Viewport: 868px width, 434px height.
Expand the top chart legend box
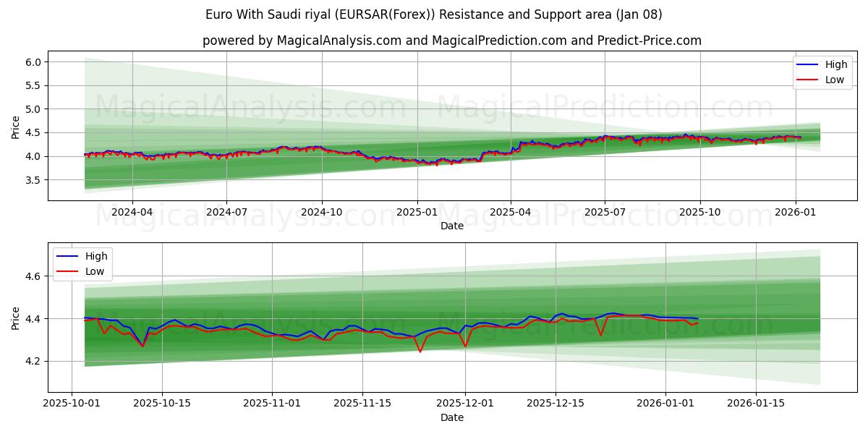pos(823,72)
